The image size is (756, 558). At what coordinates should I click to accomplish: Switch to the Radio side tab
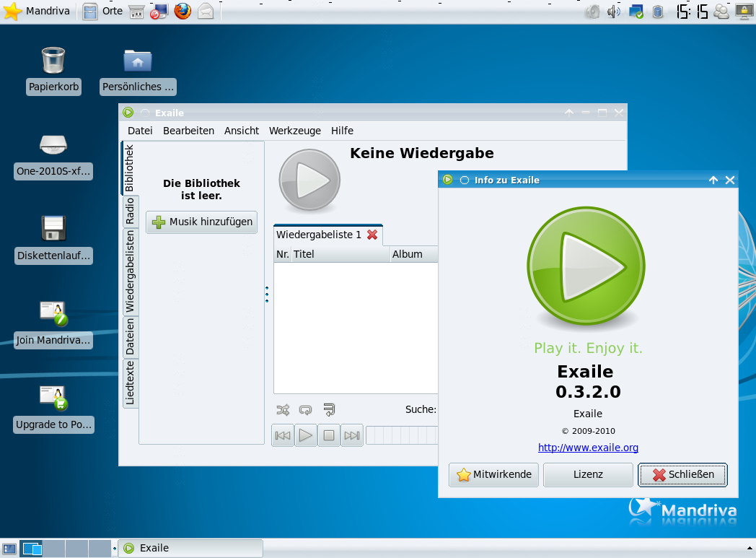[130, 210]
